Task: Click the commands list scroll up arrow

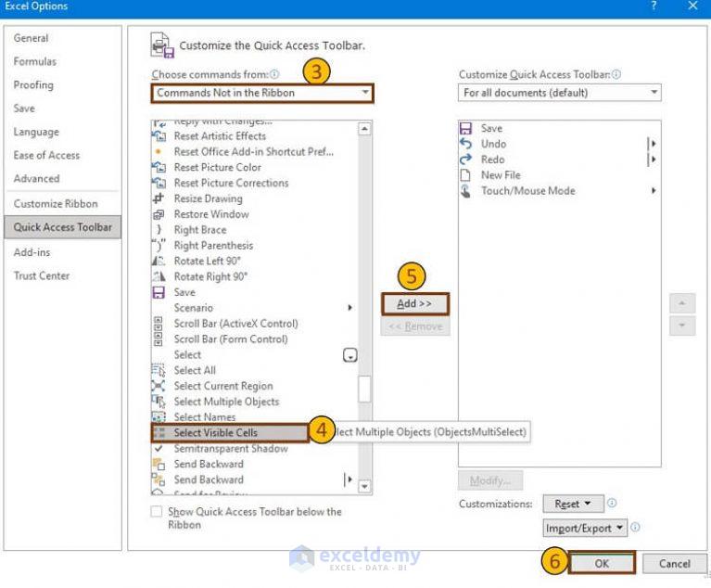Action: point(364,129)
